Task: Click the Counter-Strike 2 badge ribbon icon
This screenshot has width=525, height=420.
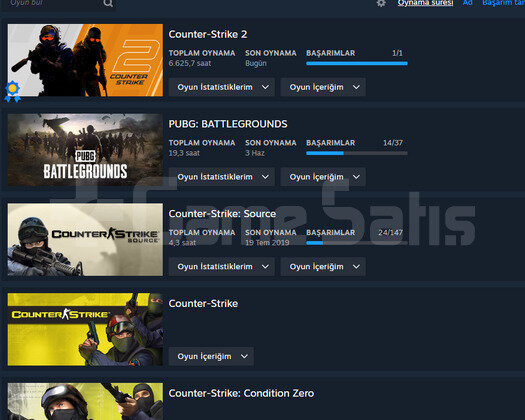Action: 13,91
